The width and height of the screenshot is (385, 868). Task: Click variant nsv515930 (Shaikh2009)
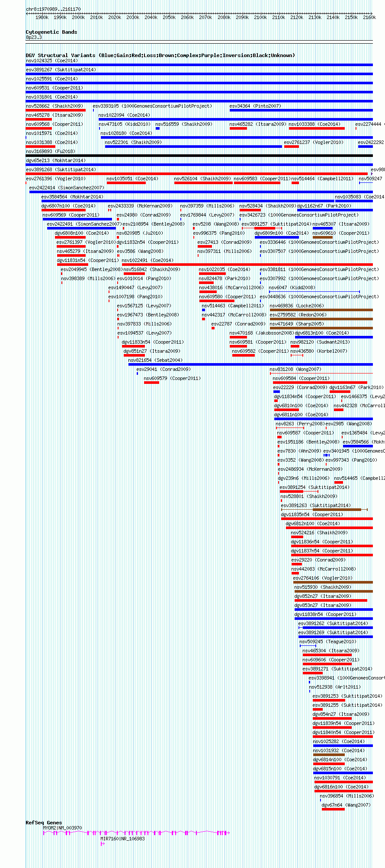tap(323, 587)
